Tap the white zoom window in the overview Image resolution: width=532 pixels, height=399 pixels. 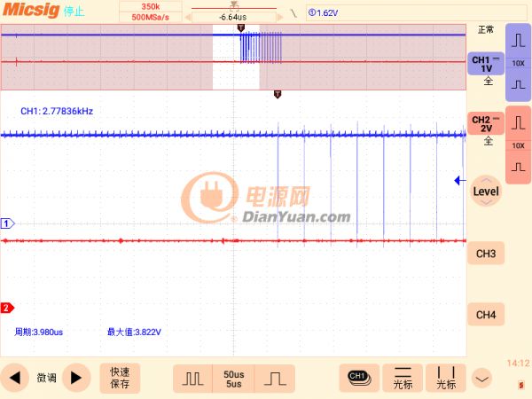[x=236, y=57]
